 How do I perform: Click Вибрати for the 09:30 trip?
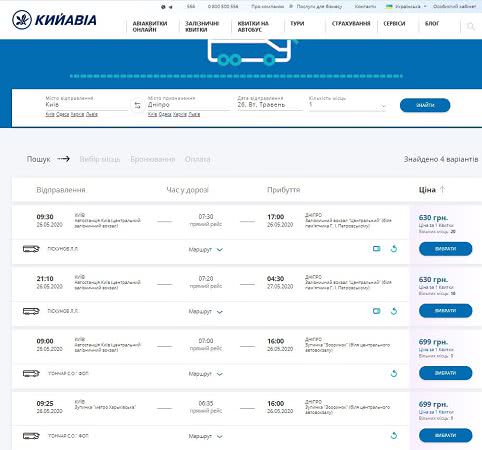point(445,249)
